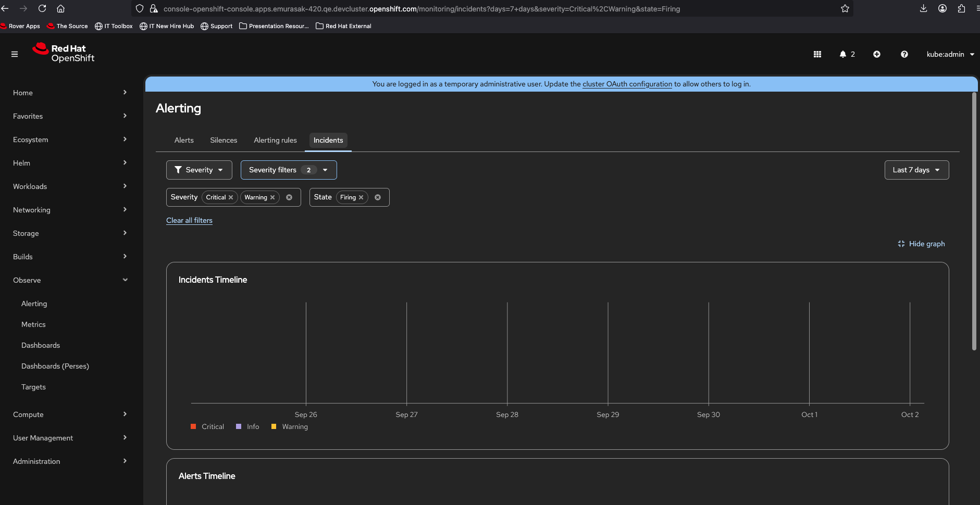This screenshot has height=505, width=980.
Task: Click the Critical red legend swatch
Action: (x=193, y=426)
